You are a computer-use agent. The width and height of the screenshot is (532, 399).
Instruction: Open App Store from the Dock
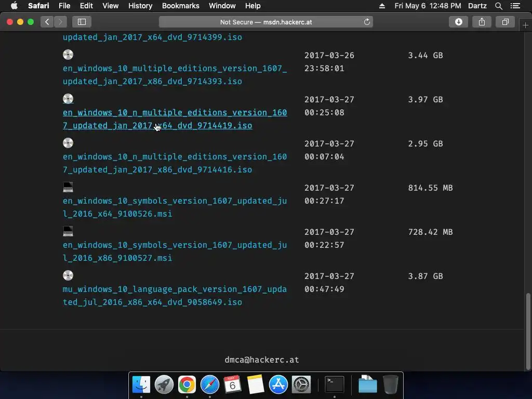278,384
